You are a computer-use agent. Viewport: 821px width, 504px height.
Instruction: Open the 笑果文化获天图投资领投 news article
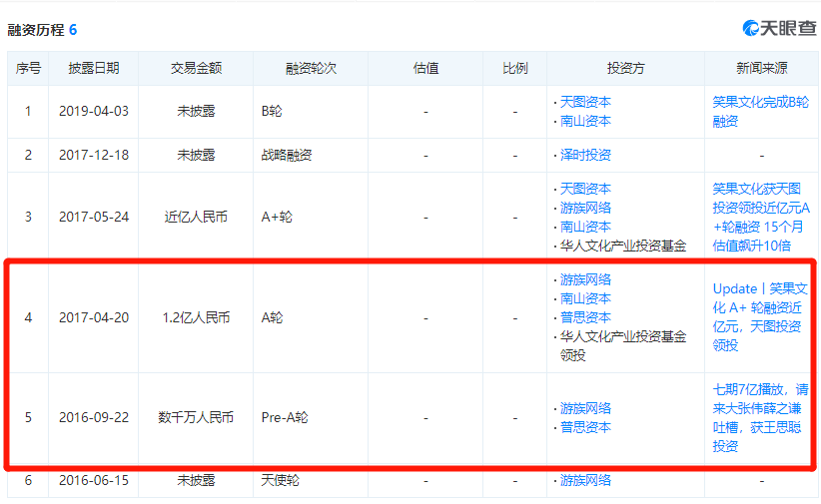pyautogui.click(x=760, y=217)
